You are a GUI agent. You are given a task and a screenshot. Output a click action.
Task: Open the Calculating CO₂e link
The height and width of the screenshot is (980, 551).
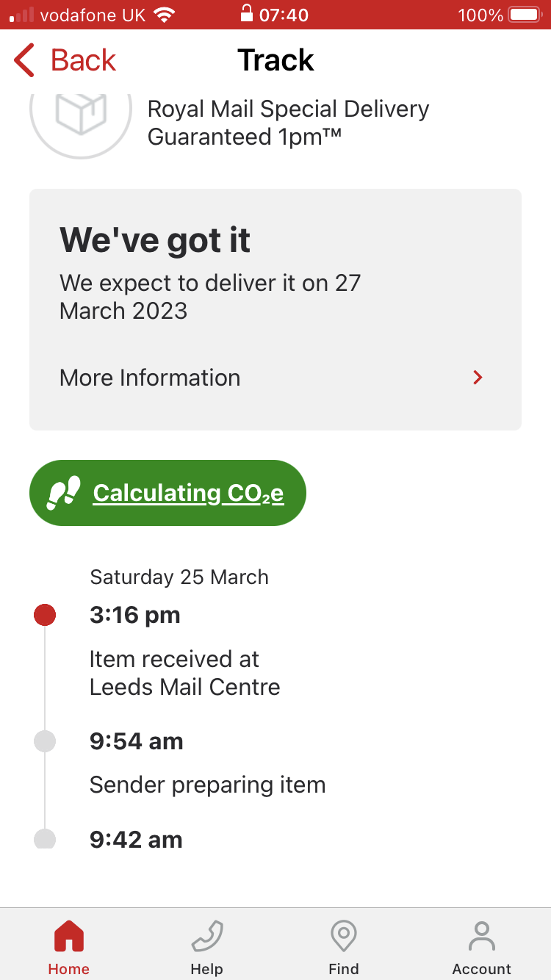(x=188, y=493)
